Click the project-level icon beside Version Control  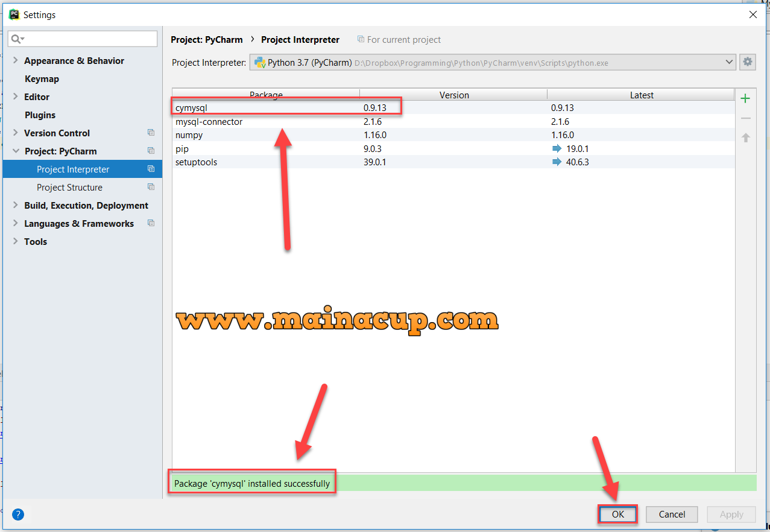pyautogui.click(x=151, y=133)
